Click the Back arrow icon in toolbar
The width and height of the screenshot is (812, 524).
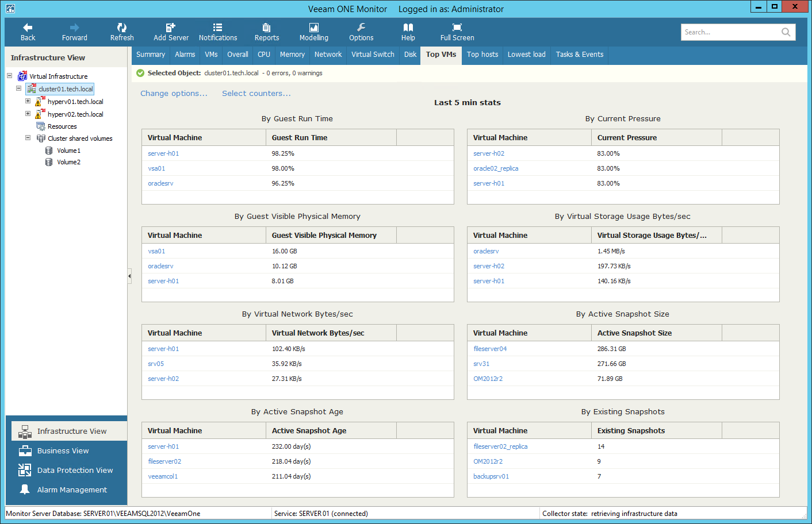pyautogui.click(x=28, y=28)
